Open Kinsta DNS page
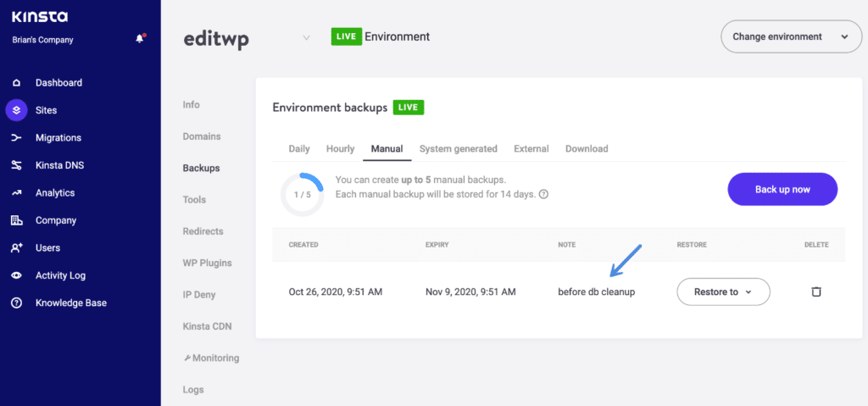This screenshot has height=406, width=868. coord(60,165)
